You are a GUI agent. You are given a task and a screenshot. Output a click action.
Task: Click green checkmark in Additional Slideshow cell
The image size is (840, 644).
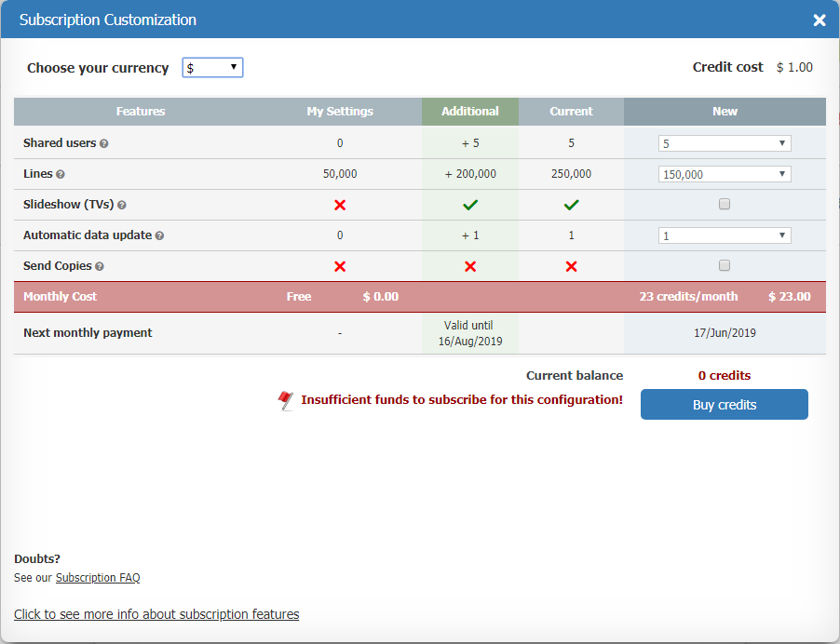pyautogui.click(x=470, y=205)
